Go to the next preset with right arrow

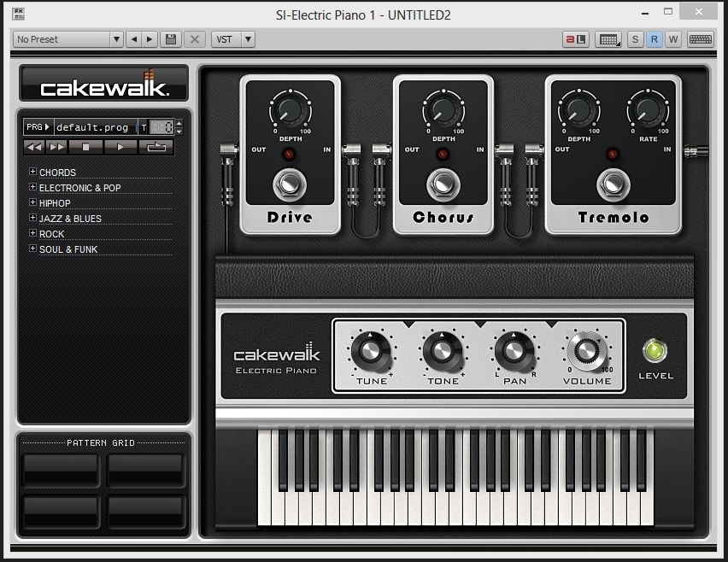pyautogui.click(x=150, y=39)
